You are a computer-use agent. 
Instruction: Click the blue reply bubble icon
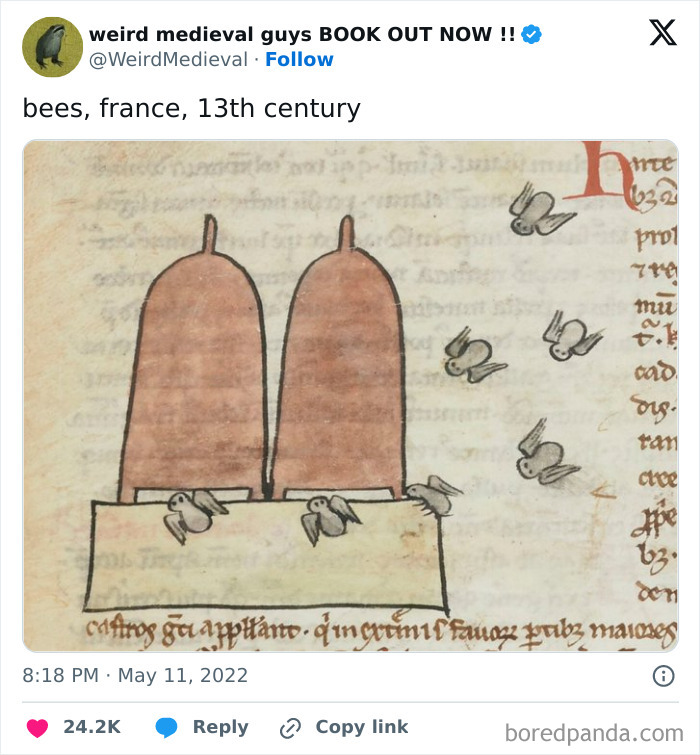pyautogui.click(x=168, y=727)
